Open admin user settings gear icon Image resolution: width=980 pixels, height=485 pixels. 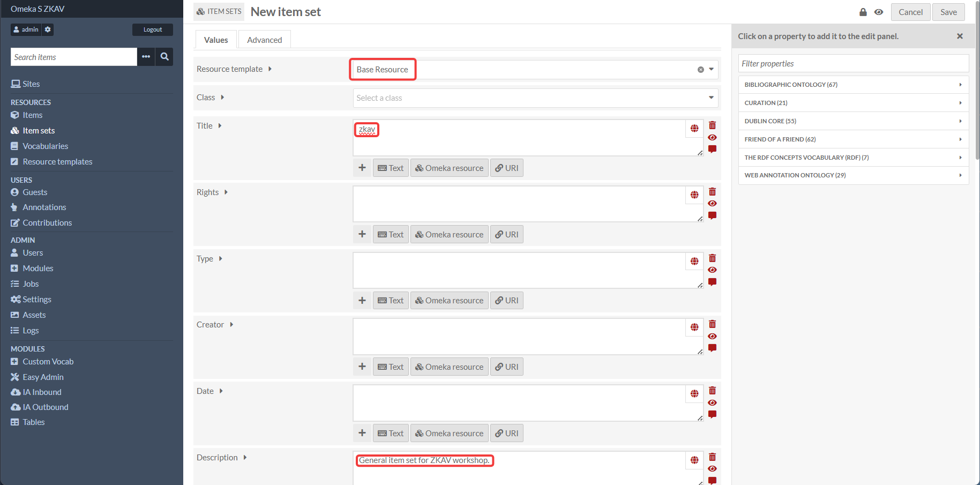point(48,29)
